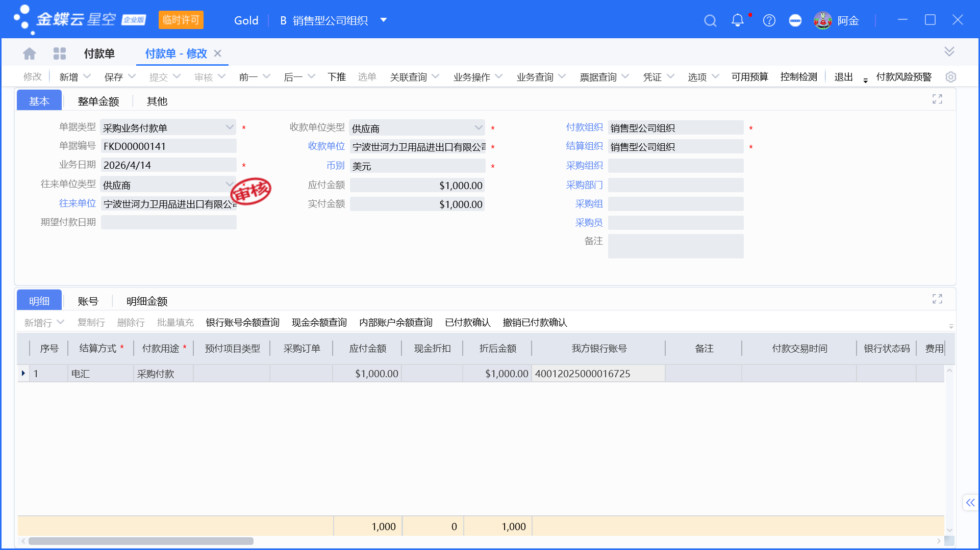Viewport: 980px width, 550px height.
Task: Expand the right side panel arrow
Action: point(970,503)
